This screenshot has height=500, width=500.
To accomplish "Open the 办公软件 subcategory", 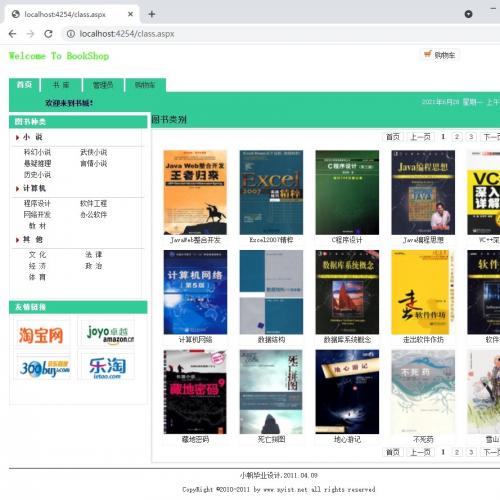I will (x=93, y=214).
